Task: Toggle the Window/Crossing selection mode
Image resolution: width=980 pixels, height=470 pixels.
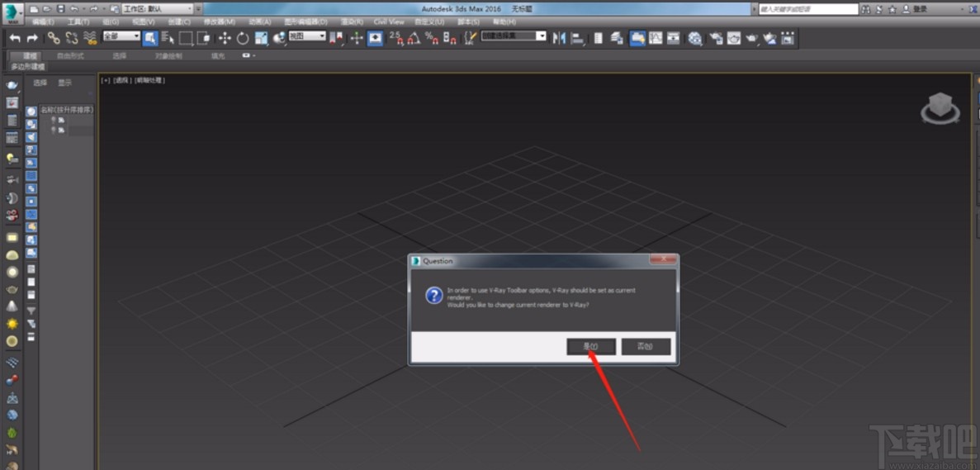Action: point(204,38)
